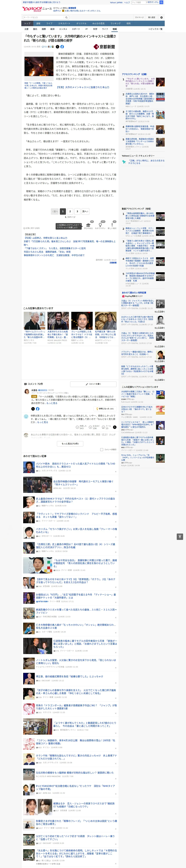Open the 侍タイムスリッパー recommended article thumbnail
Viewport: 186px width, 868px height.
[34, 320]
